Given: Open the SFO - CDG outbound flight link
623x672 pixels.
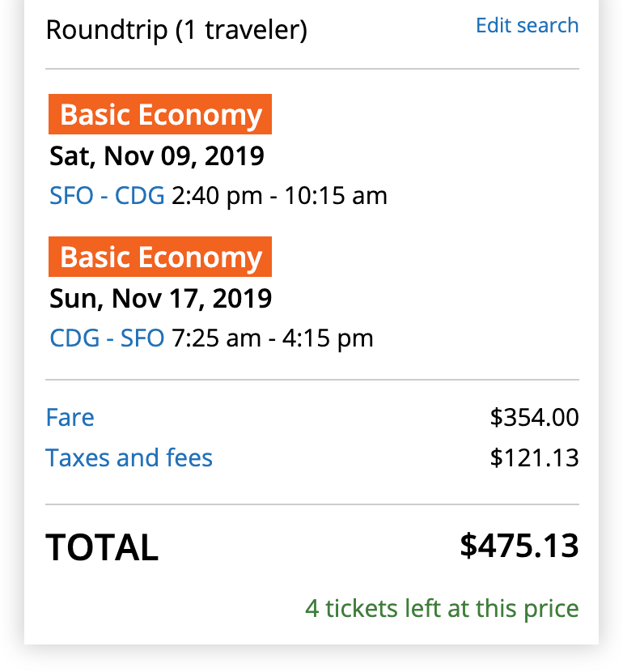Looking at the screenshot, I should pos(107,196).
